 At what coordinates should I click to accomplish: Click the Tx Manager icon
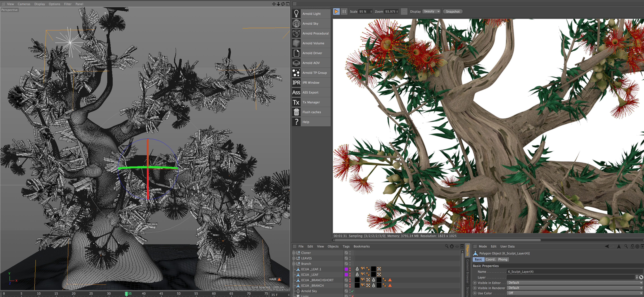pos(296,102)
